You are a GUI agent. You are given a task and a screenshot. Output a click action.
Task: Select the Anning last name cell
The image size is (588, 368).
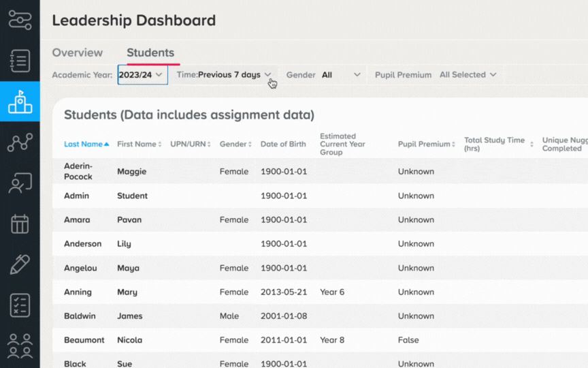tap(78, 292)
